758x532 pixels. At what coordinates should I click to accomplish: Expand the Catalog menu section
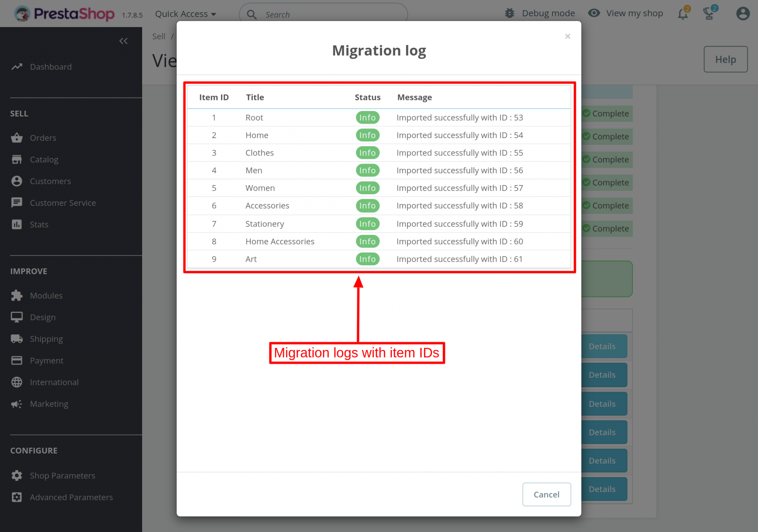coord(44,160)
